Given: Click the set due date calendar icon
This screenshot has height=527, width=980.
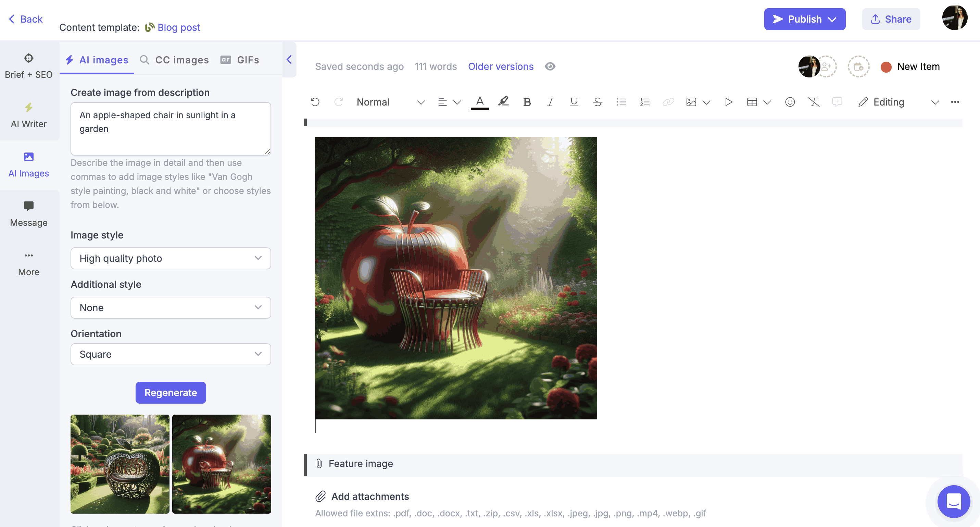Looking at the screenshot, I should 859,66.
